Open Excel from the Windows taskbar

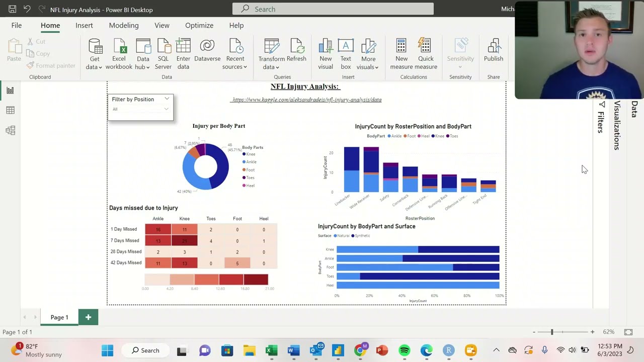coord(272,350)
